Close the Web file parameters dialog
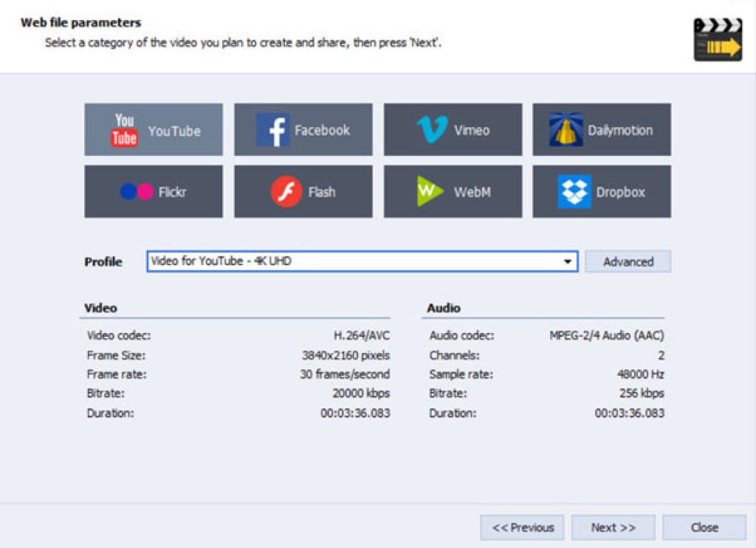The width and height of the screenshot is (756, 548). pos(704,527)
